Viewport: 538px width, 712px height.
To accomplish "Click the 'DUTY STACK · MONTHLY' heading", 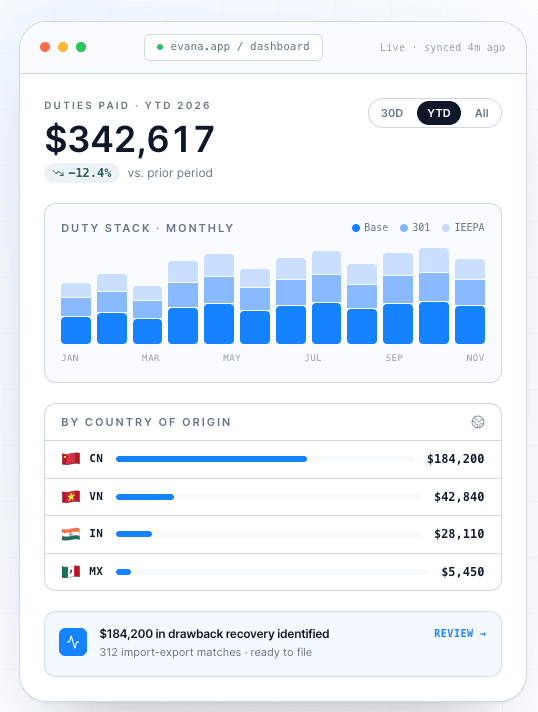I will click(x=148, y=228).
